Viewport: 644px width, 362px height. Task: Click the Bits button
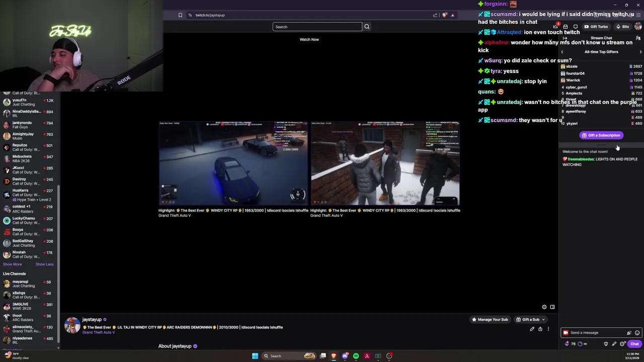point(622,27)
